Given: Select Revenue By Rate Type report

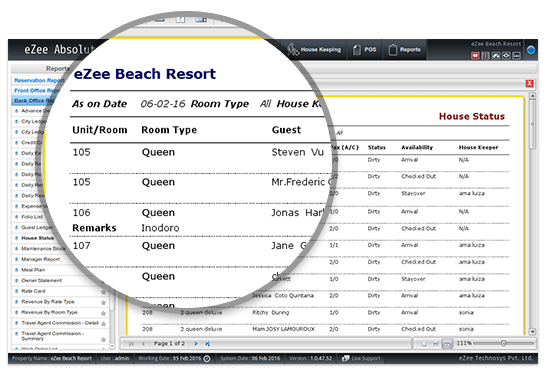Looking at the screenshot, I should [x=48, y=302].
